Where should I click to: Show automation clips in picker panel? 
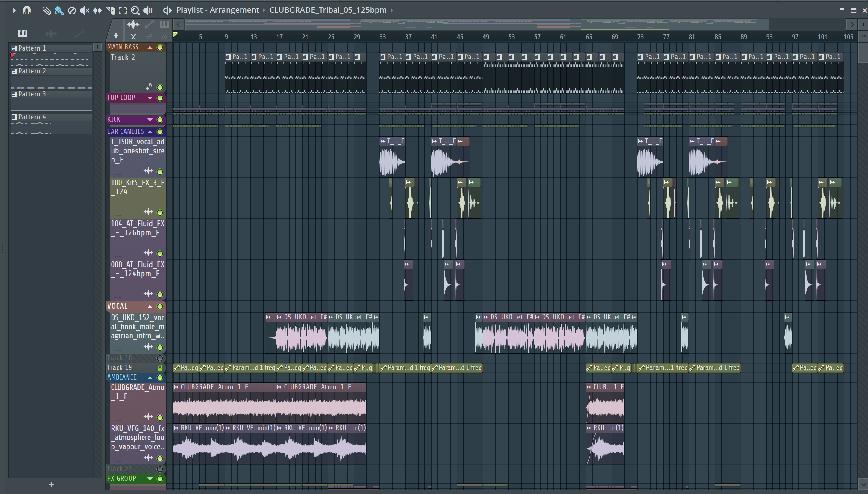(80, 33)
